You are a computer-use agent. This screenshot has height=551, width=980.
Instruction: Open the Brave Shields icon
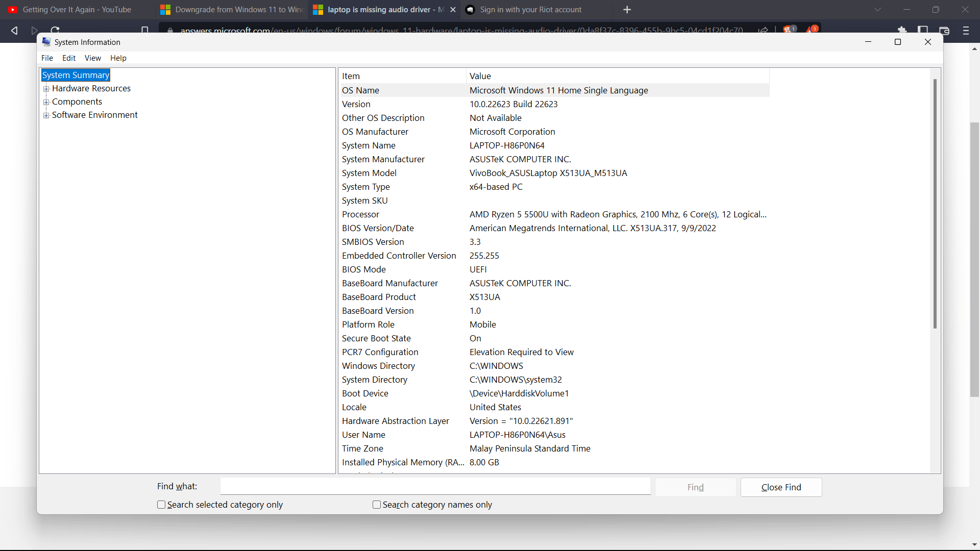pyautogui.click(x=789, y=30)
